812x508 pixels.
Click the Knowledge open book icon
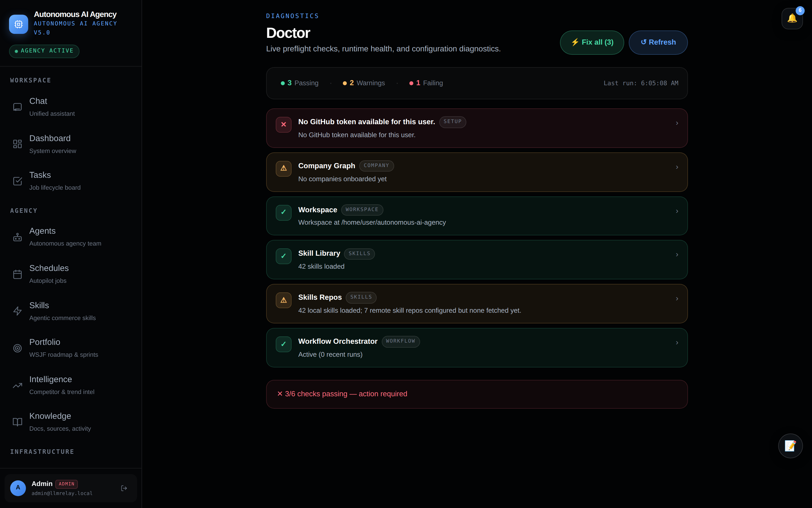click(x=17, y=422)
